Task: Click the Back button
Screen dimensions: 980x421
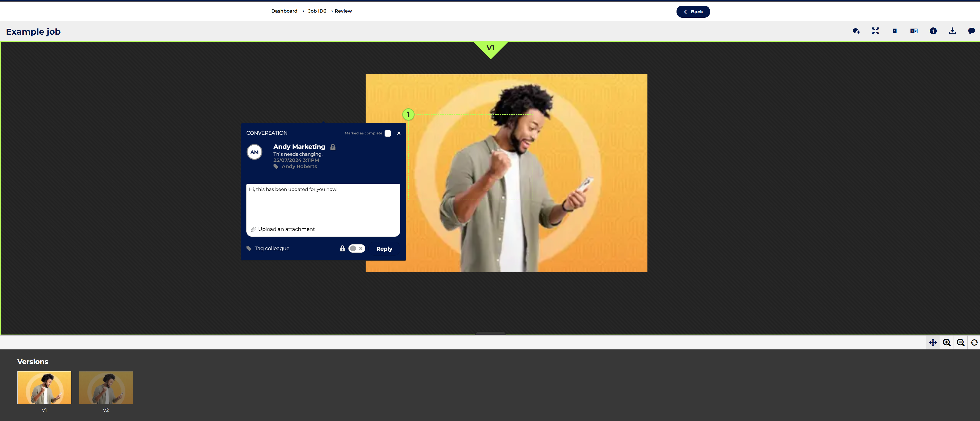Action: pos(693,12)
